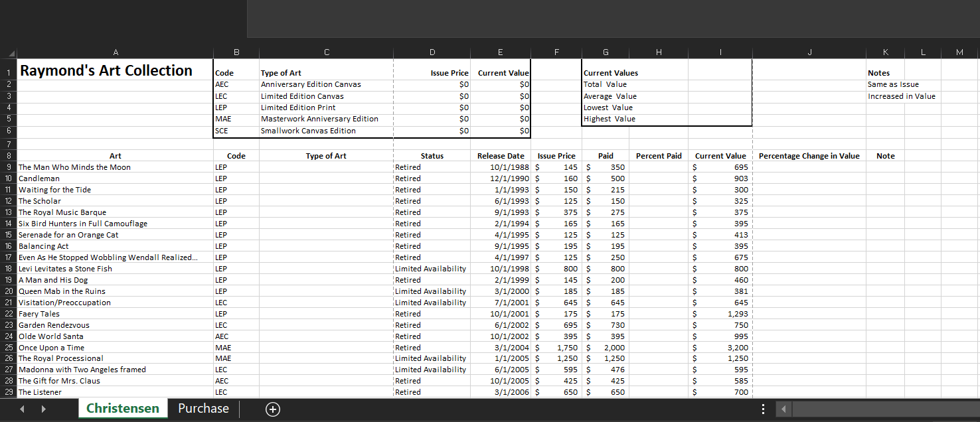Select the Christensen sheet tab
The height and width of the screenshot is (422, 980).
tap(123, 409)
